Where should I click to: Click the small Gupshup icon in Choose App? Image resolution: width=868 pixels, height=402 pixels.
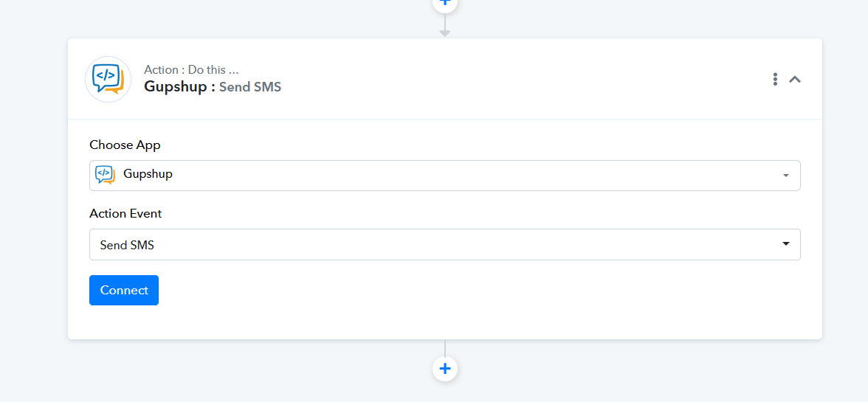coord(105,175)
